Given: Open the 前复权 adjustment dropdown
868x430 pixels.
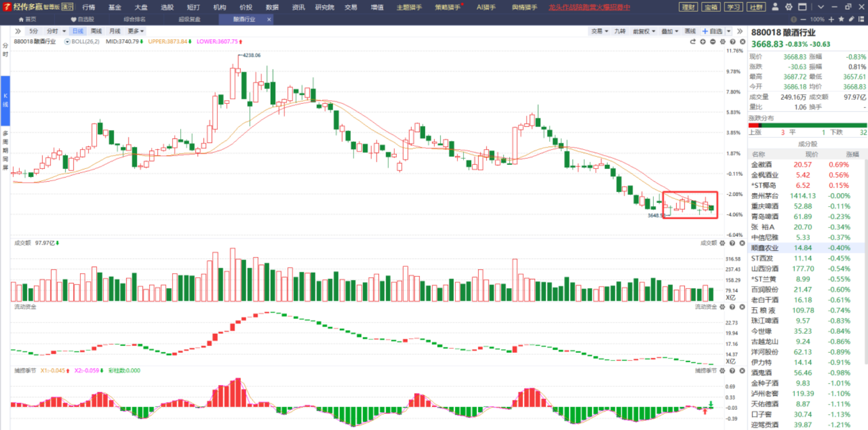Looking at the screenshot, I should click(x=644, y=31).
